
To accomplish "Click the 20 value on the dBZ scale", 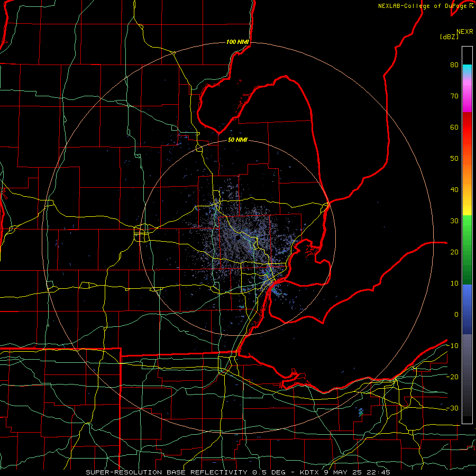I will coord(454,252).
